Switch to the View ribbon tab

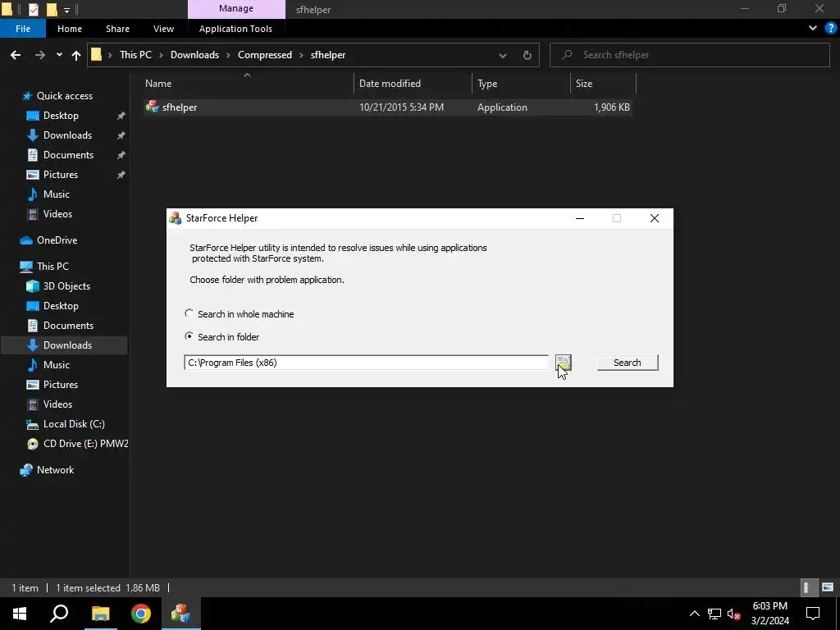[x=163, y=29]
